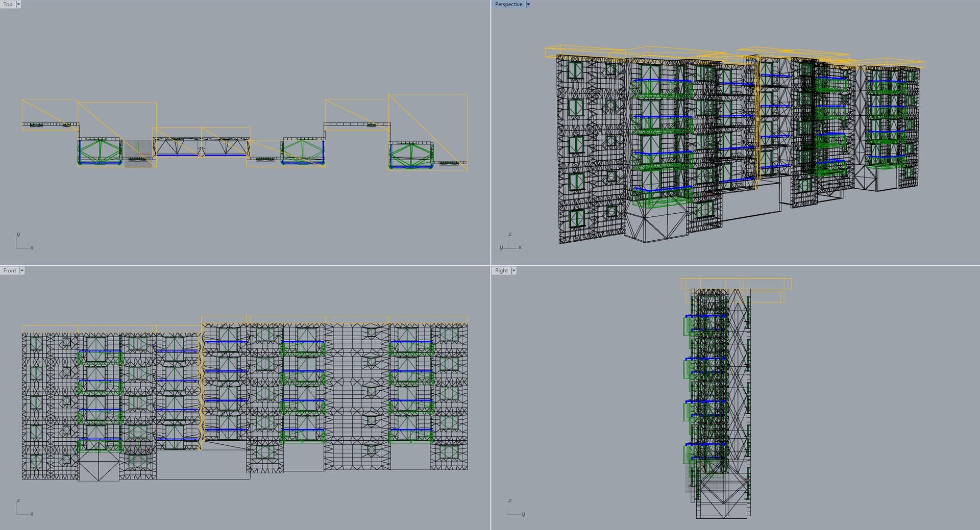The height and width of the screenshot is (530, 980).
Task: Click the Perspective viewport axis icon
Action: [x=510, y=241]
